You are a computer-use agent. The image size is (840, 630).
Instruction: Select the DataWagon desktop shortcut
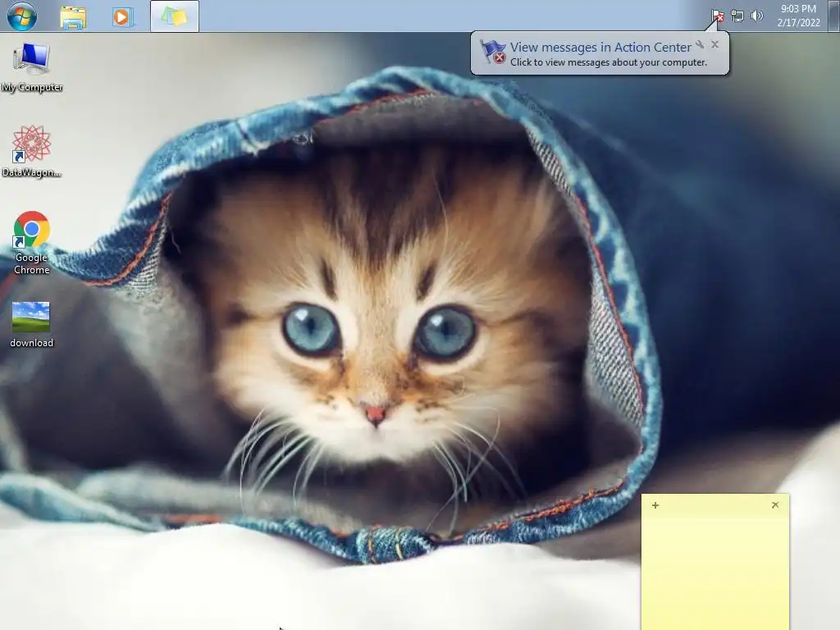pyautogui.click(x=32, y=152)
